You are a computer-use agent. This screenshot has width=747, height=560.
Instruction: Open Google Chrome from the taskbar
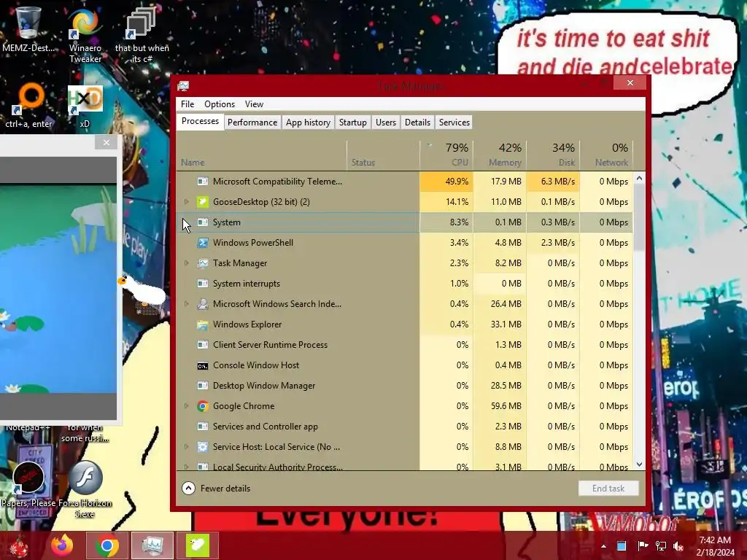click(107, 545)
